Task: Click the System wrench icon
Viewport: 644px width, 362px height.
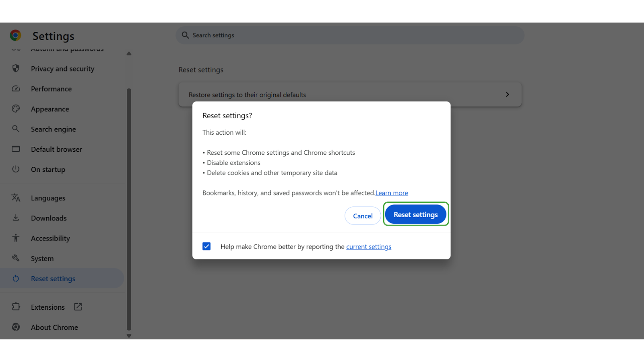Action: click(16, 258)
